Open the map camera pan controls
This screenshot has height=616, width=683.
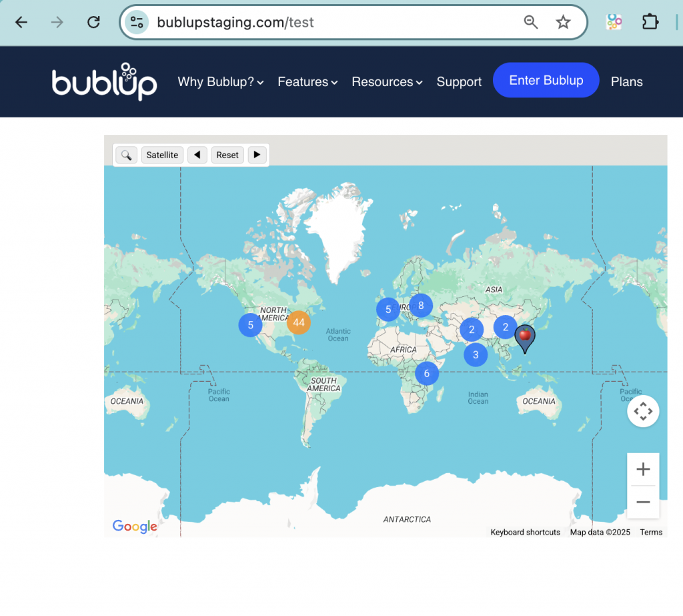643,411
